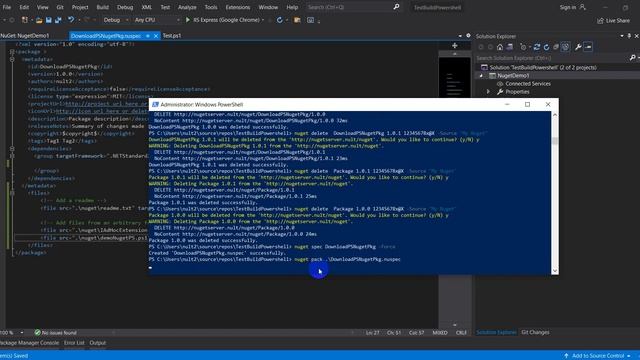The width and height of the screenshot is (640, 360).
Task: Open the Test menu
Action: [165, 7]
